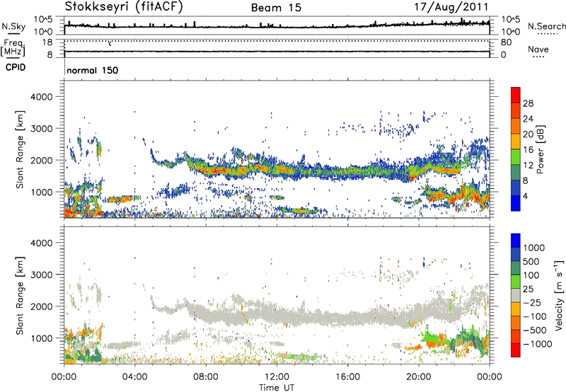Select the '2000' tick in Velocity panel

[41, 306]
